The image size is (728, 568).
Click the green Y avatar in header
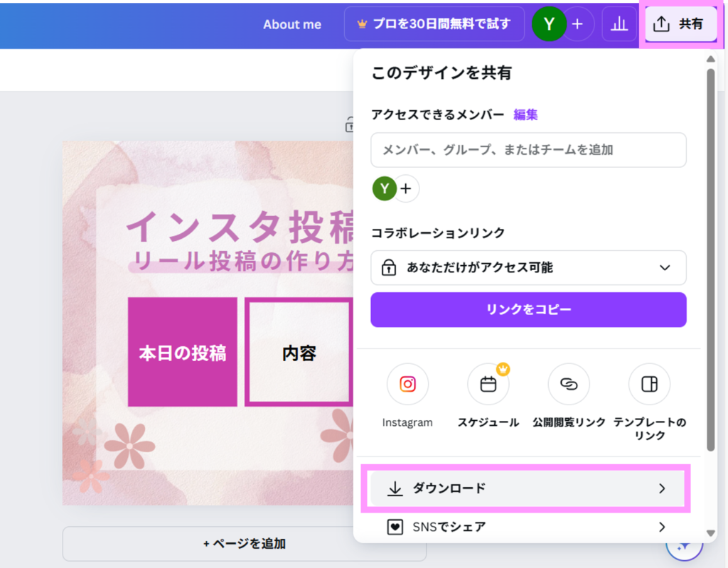point(548,24)
